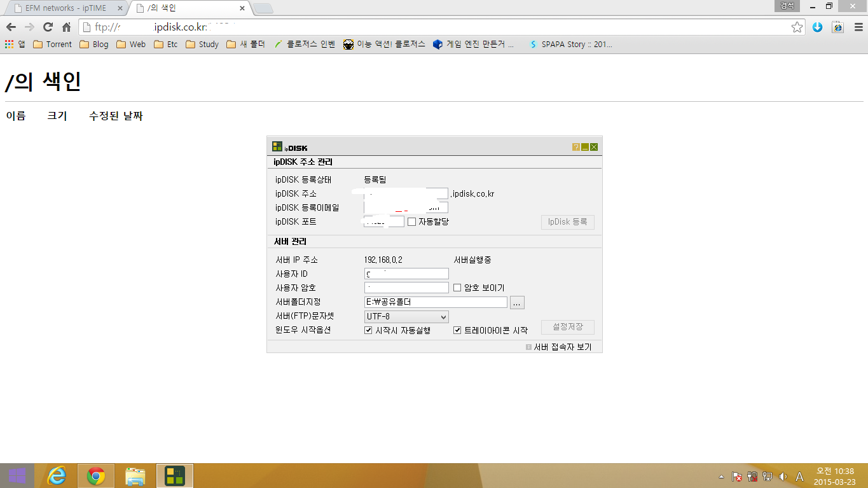
Task: Click the 사용자 ID input field
Action: pos(406,274)
